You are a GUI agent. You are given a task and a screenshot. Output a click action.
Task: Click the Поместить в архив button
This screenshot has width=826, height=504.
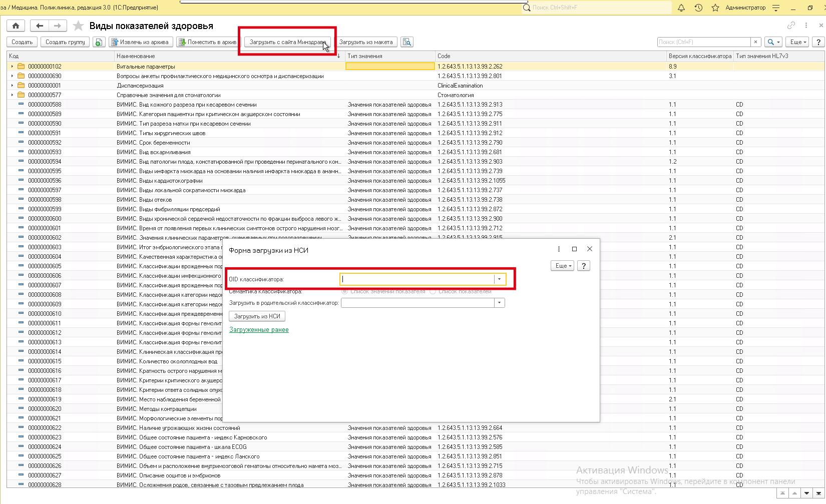tap(208, 42)
